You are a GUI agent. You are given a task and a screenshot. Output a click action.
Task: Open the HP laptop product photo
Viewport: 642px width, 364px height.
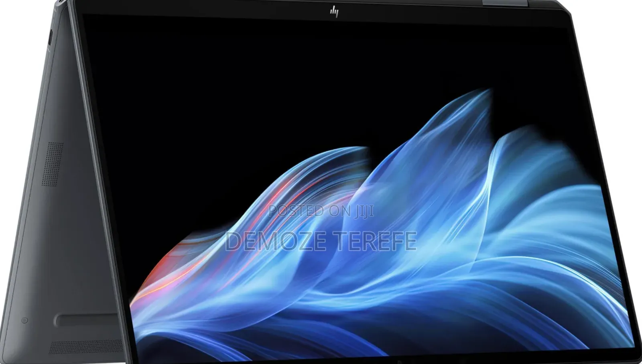coord(321,182)
